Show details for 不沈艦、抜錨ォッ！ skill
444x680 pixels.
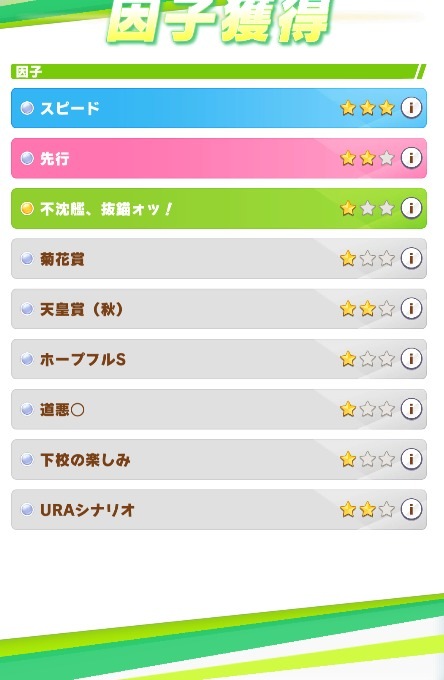[411, 208]
